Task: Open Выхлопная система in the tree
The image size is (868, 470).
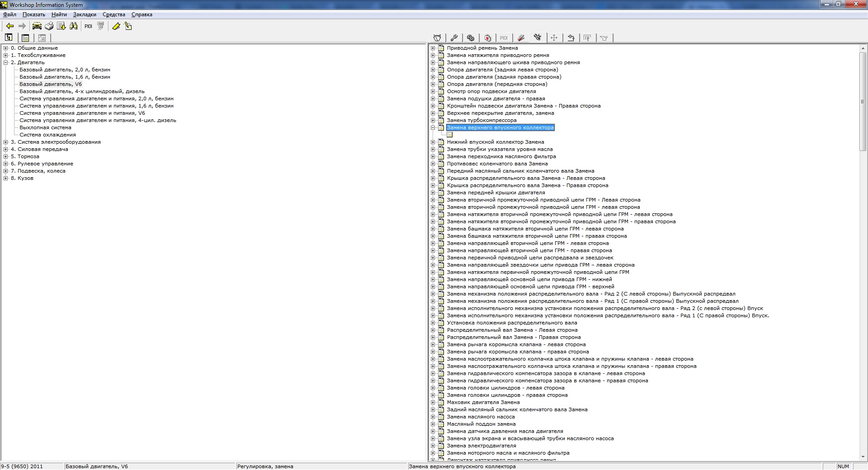Action: pos(45,127)
